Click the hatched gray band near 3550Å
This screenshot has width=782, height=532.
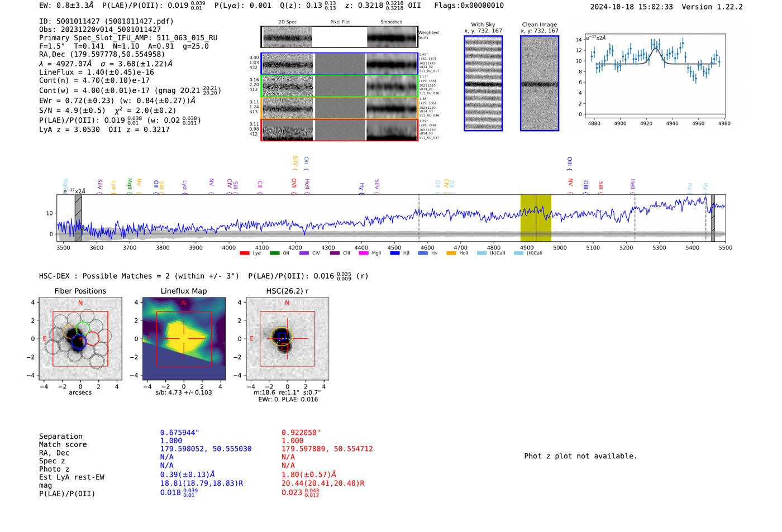pyautogui.click(x=78, y=218)
